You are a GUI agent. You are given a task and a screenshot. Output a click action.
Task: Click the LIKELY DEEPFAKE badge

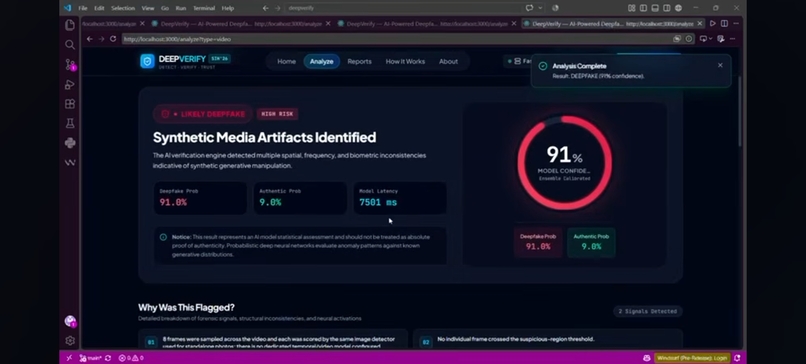coord(203,114)
